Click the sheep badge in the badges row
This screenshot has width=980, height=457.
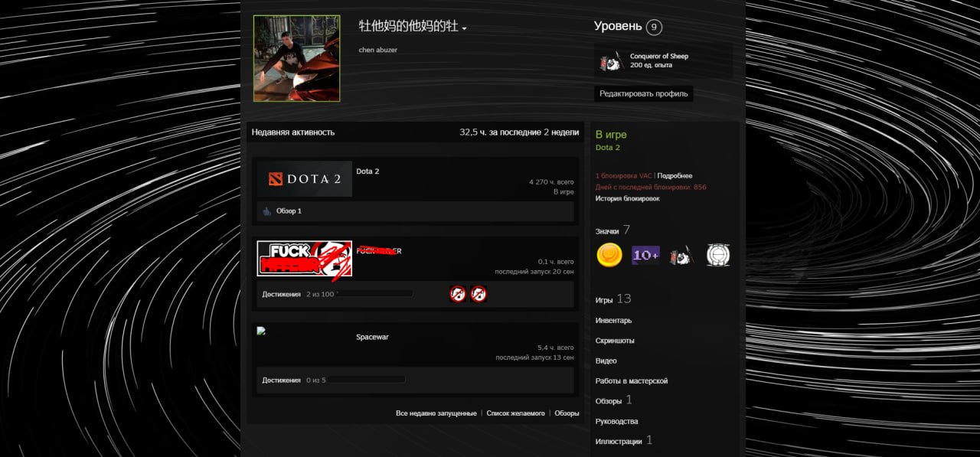coord(681,255)
